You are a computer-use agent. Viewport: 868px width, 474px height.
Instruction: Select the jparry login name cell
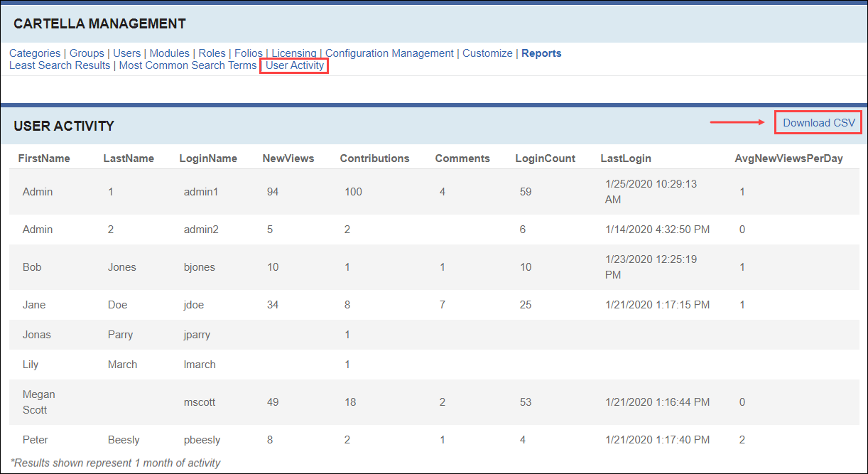pyautogui.click(x=197, y=335)
